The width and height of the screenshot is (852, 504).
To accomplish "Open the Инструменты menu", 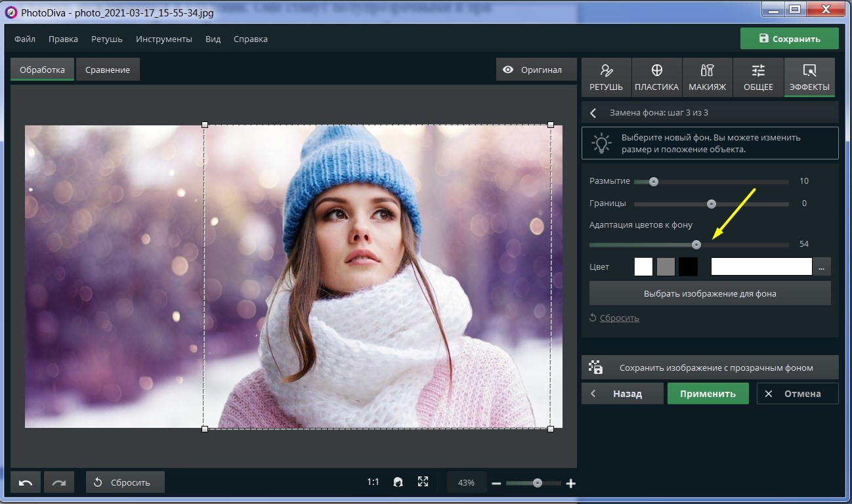I will [x=164, y=39].
